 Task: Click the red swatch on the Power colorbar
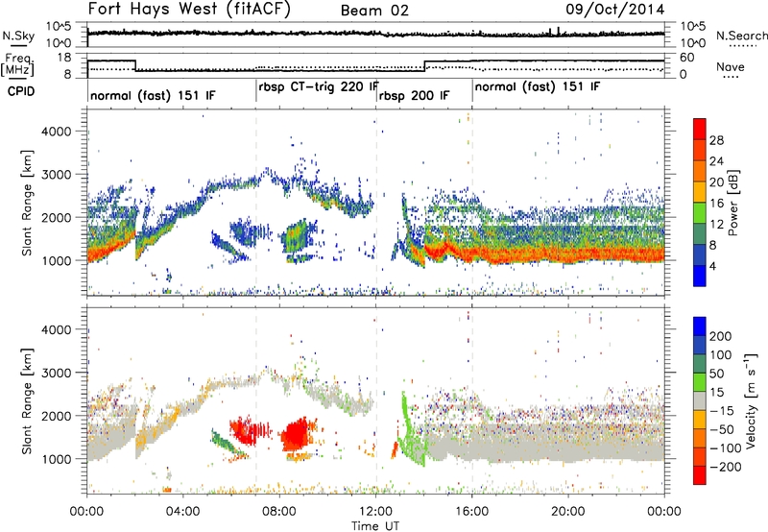[700, 130]
